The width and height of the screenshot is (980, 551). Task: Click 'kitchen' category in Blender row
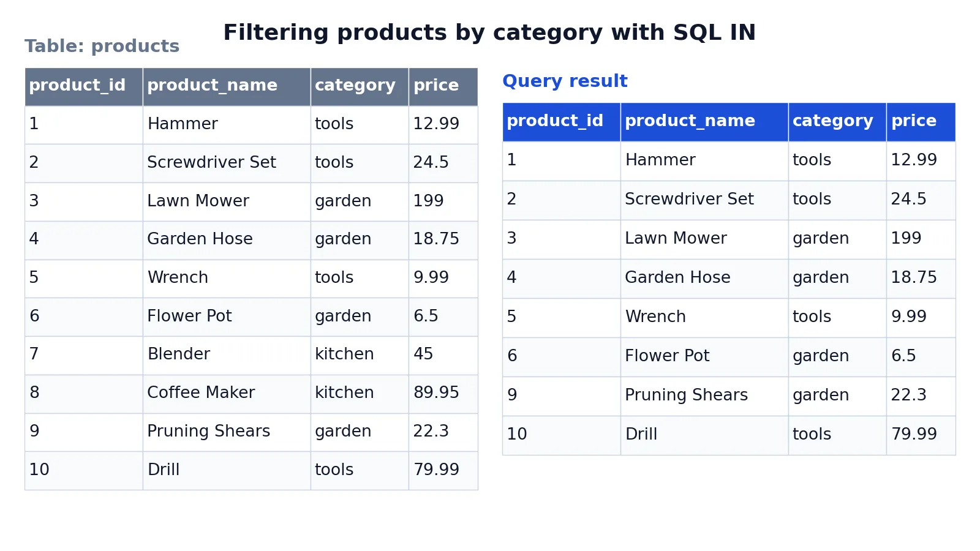tap(360, 355)
